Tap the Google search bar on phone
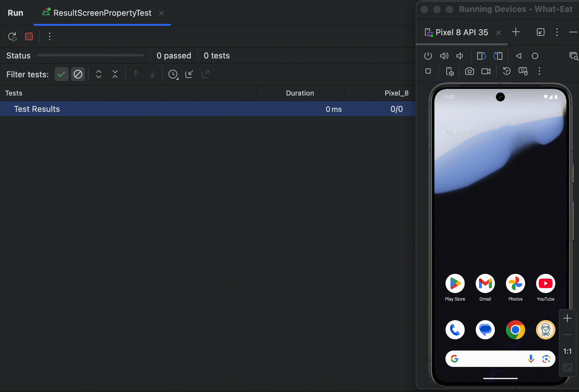This screenshot has height=392, width=579. (490, 359)
